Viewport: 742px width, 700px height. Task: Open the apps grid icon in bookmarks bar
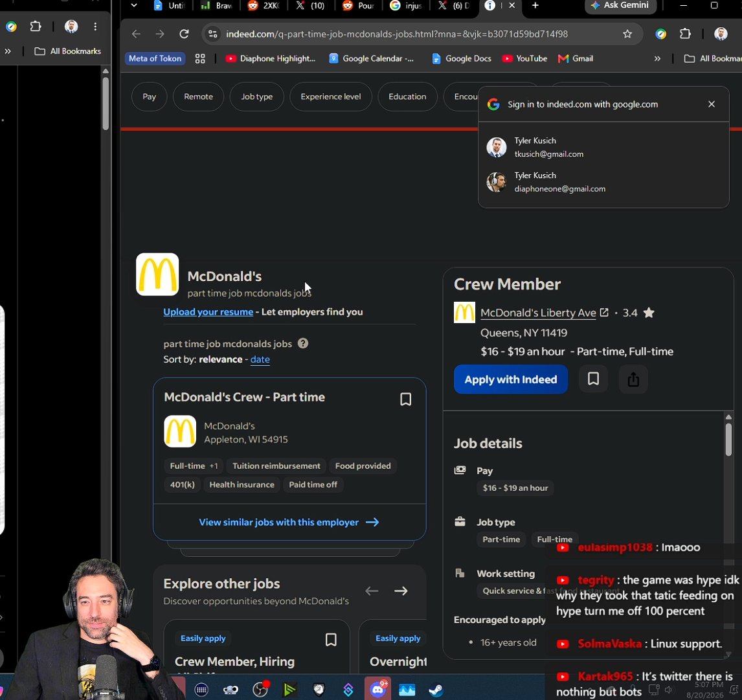[x=200, y=59]
